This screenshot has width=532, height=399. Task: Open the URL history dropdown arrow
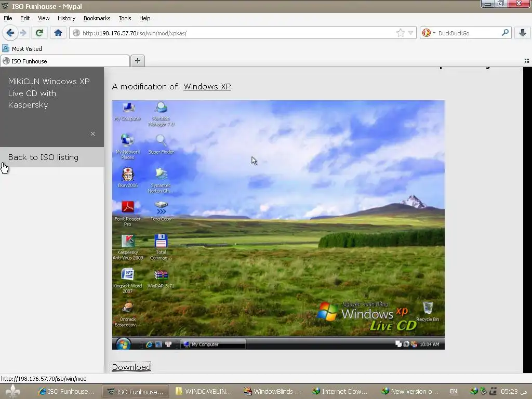[x=410, y=33]
